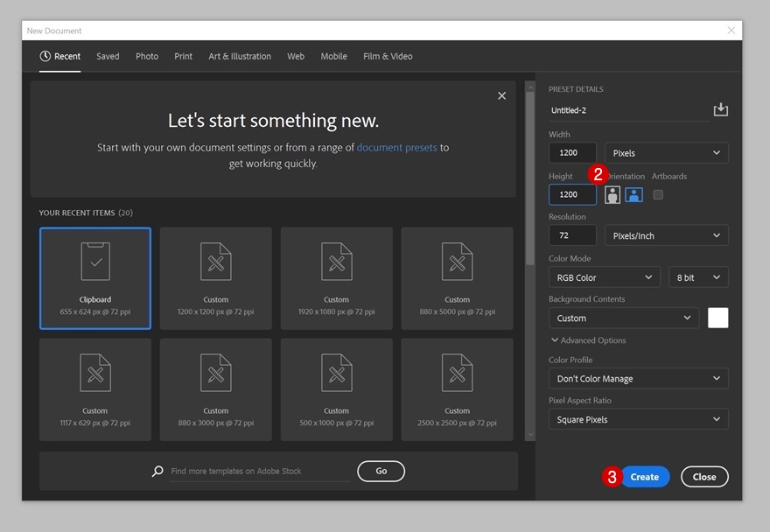Viewport: 770px width, 532px height.
Task: Select landscape orientation icon
Action: 633,194
